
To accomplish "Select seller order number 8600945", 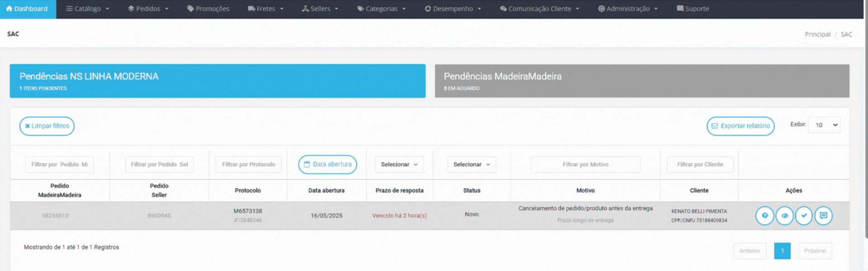I will click(x=159, y=216).
